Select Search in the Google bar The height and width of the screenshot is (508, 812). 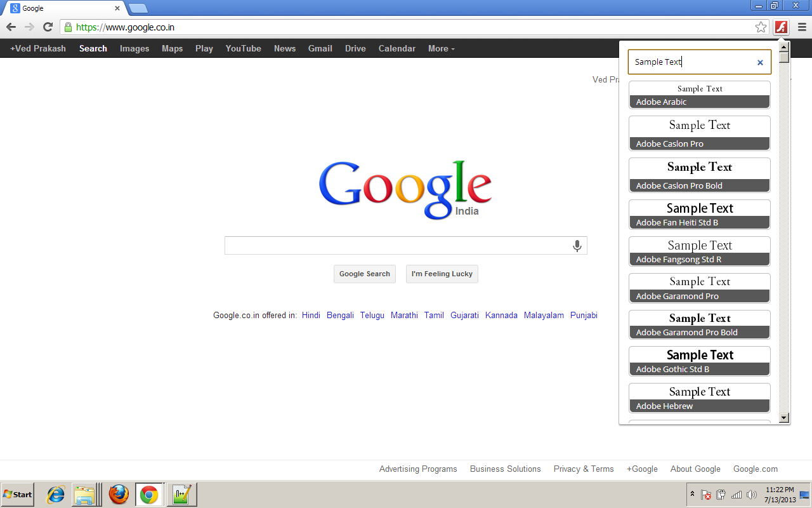[93, 48]
